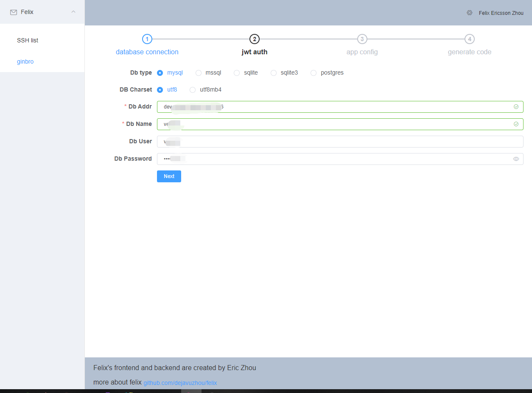Click the Db User input field
The image size is (532, 393).
339,142
